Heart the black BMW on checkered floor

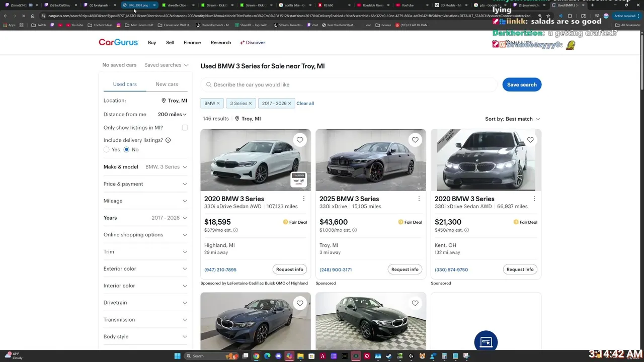pos(415,303)
